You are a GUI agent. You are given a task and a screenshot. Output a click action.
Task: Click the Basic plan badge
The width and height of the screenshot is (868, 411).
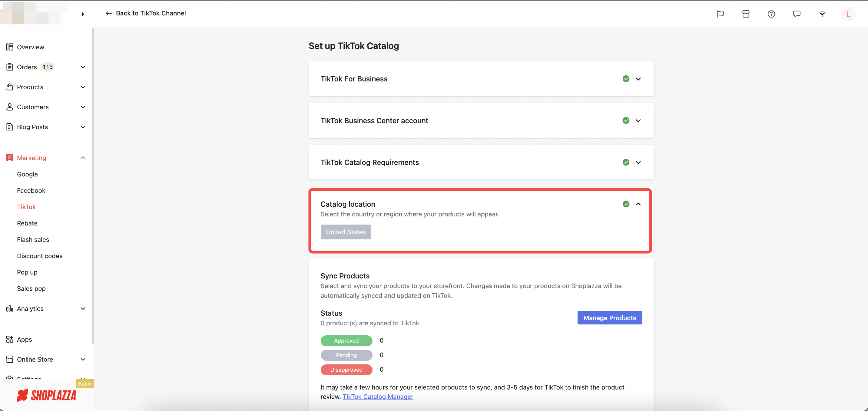click(84, 383)
